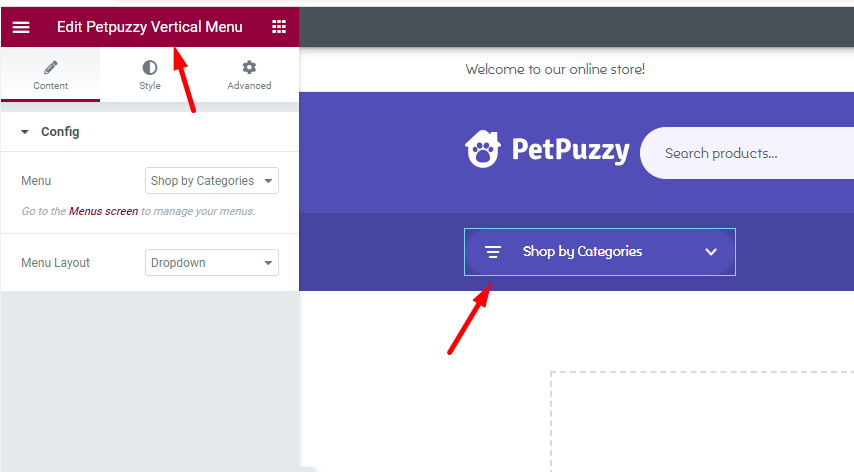The height and width of the screenshot is (472, 854).
Task: Open the Elementor hamburger menu
Action: click(21, 27)
